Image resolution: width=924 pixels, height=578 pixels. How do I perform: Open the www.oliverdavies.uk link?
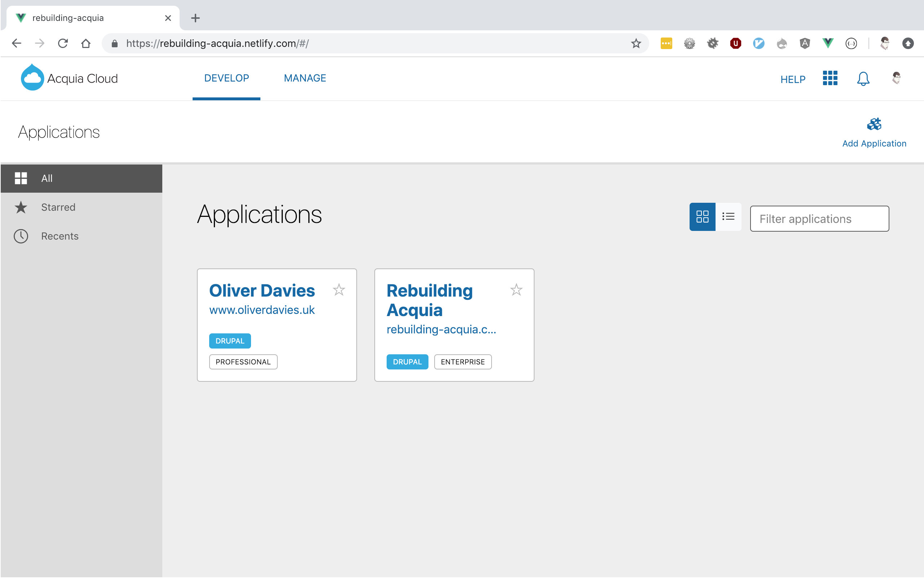tap(262, 310)
